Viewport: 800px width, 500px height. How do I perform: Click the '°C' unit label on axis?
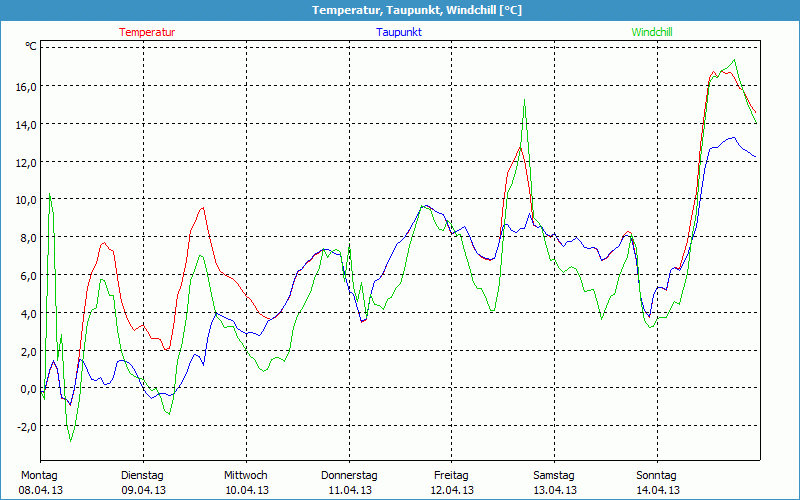click(31, 46)
